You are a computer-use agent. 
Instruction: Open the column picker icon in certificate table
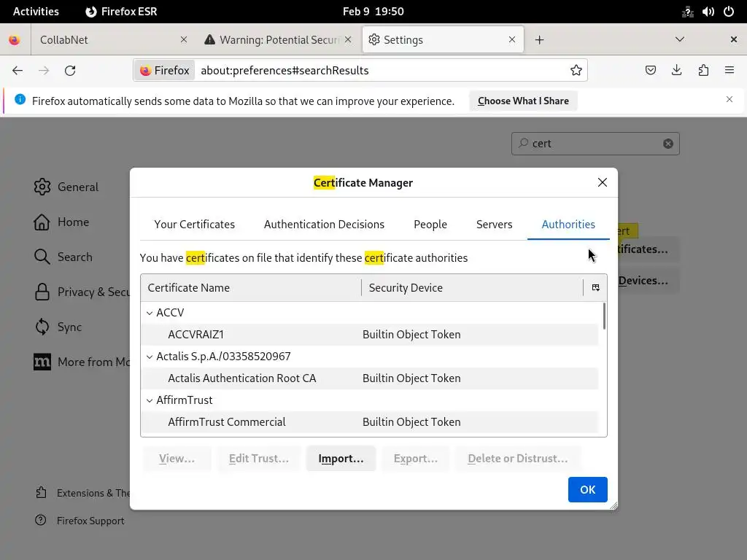tap(595, 287)
